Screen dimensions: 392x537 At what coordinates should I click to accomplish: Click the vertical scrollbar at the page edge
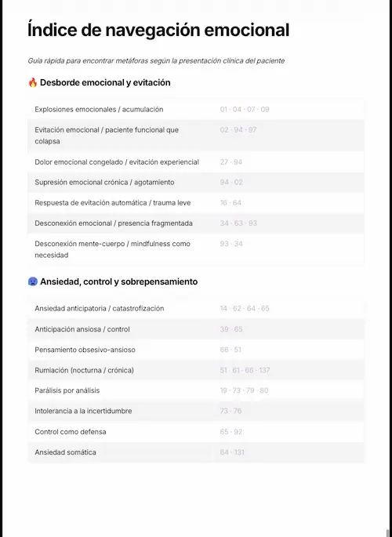point(389,533)
